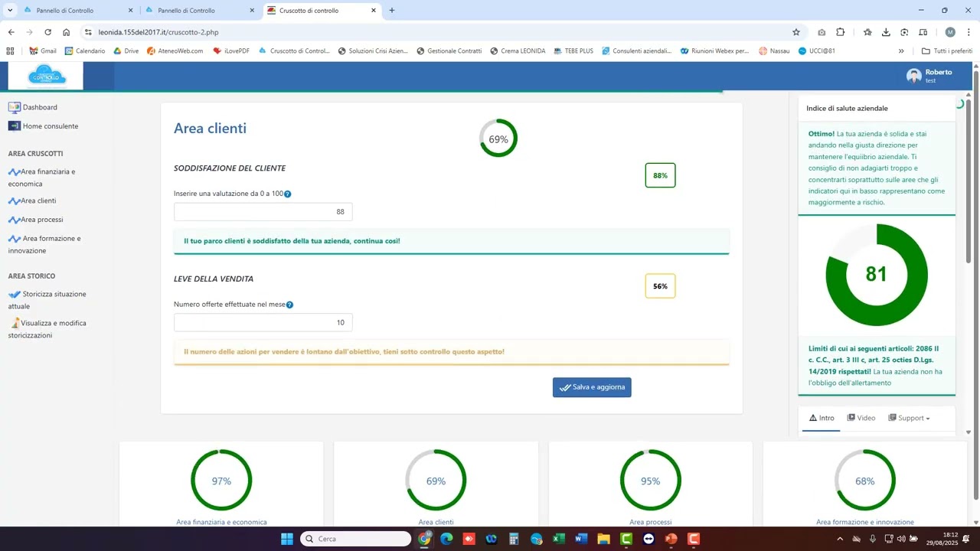This screenshot has width=980, height=551.
Task: Open Area processi in sidebar
Action: point(42,220)
